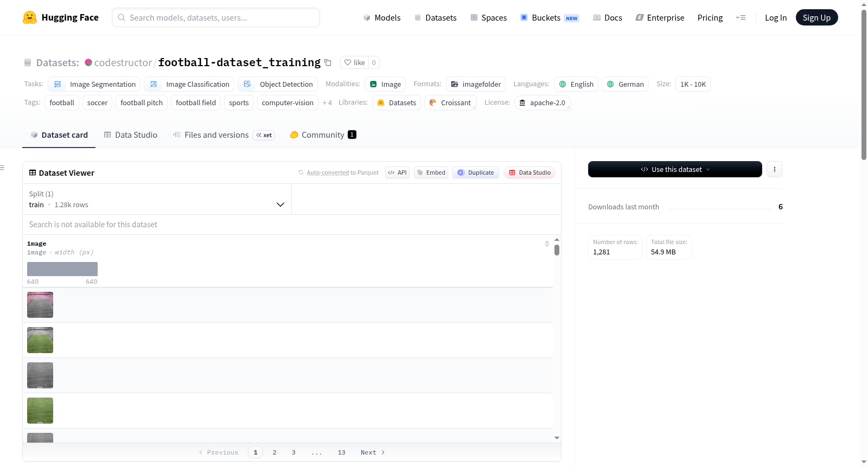Click the Auto-converted to Parquet link
This screenshot has width=868, height=467.
click(x=328, y=172)
